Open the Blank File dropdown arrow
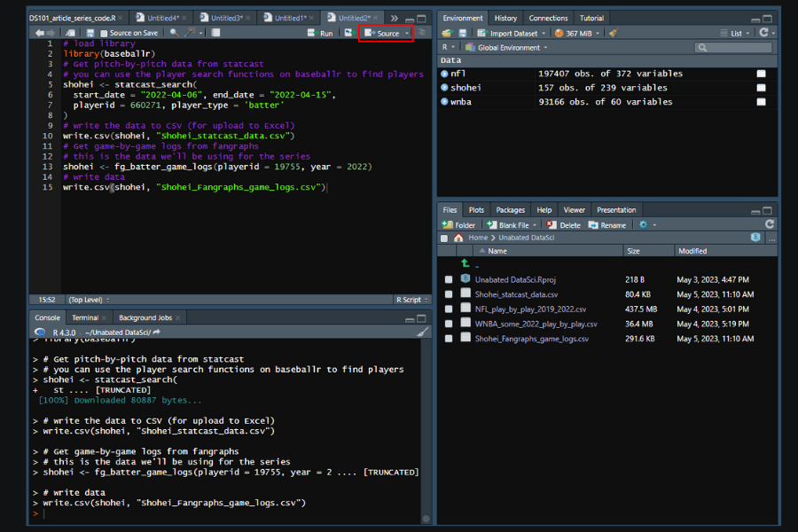This screenshot has height=532, width=798. coord(535,225)
